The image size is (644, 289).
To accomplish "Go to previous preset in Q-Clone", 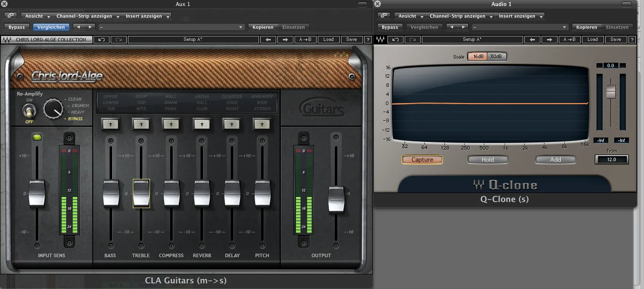I will pyautogui.click(x=532, y=39).
